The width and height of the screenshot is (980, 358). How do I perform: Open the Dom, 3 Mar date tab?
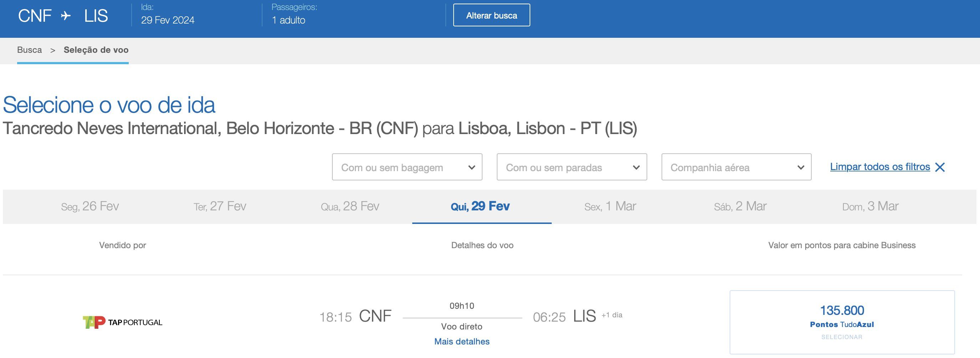click(x=870, y=206)
